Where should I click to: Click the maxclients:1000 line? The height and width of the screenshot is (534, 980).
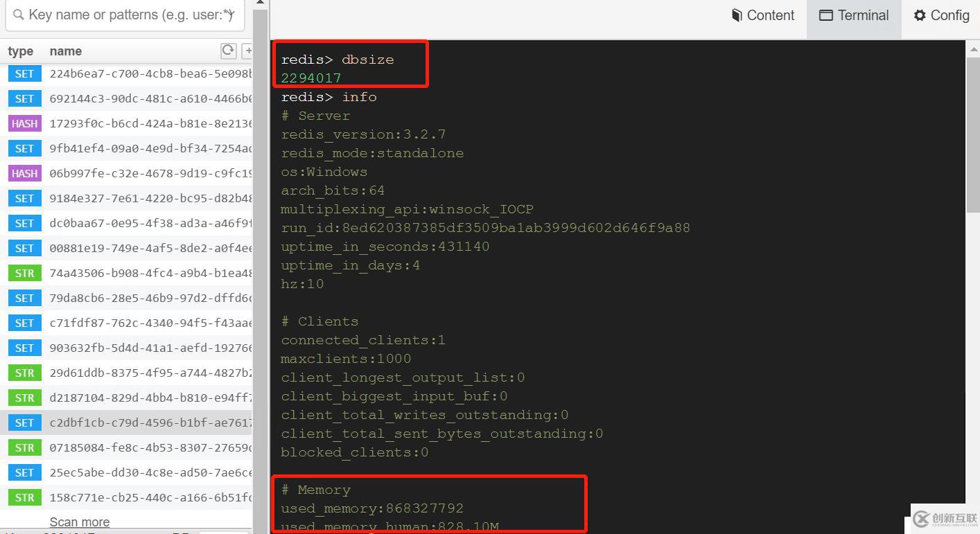click(346, 359)
